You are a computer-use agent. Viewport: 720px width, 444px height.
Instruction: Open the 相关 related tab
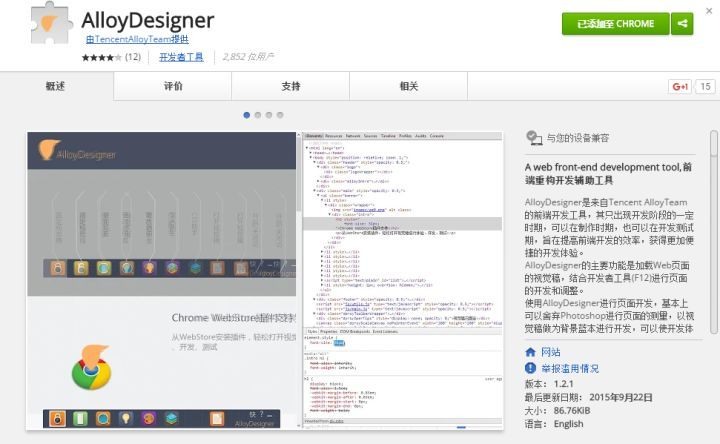tap(409, 86)
